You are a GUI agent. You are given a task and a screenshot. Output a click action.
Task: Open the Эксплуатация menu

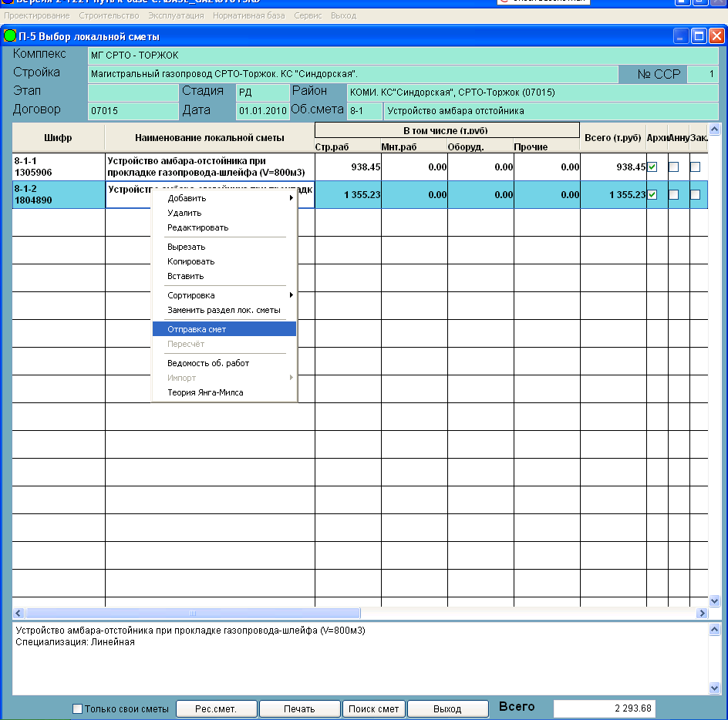click(176, 15)
